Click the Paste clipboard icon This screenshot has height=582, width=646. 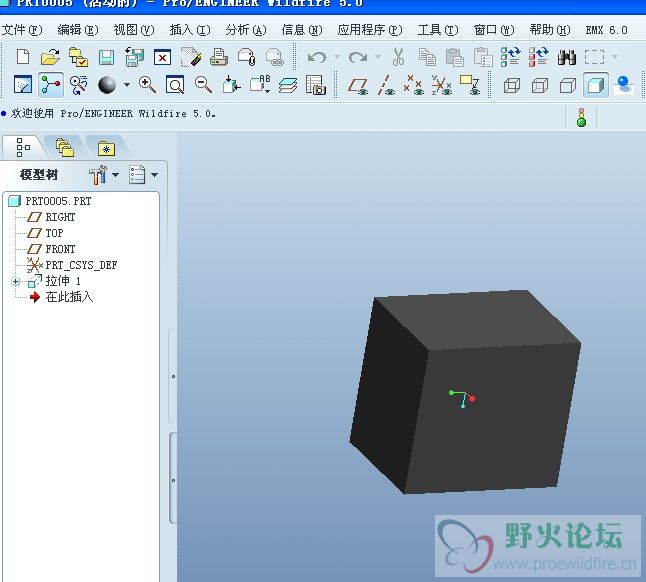(x=455, y=57)
